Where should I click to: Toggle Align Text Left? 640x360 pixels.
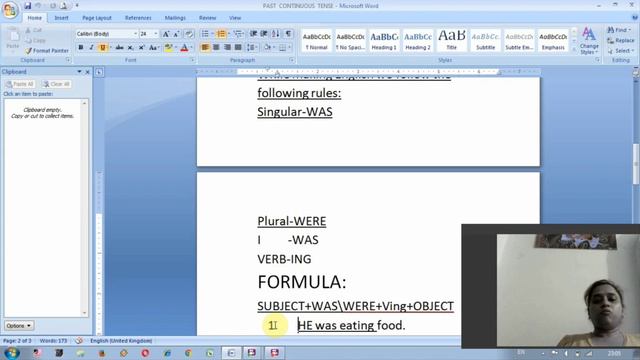pos(205,48)
